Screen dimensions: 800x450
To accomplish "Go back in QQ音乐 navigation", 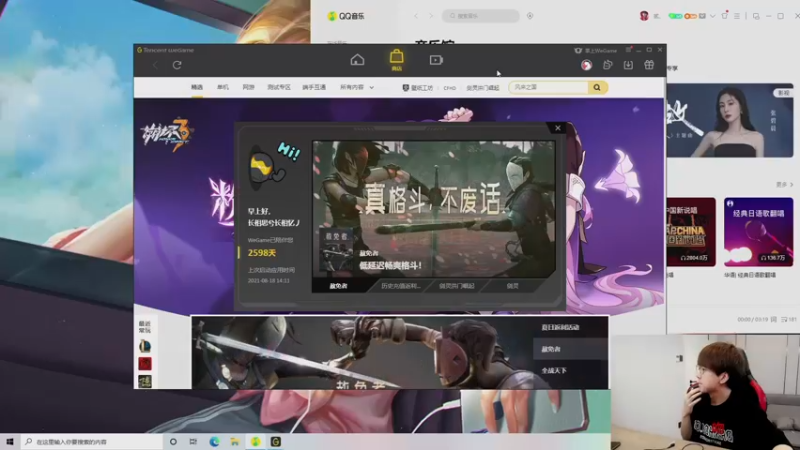I will [416, 16].
